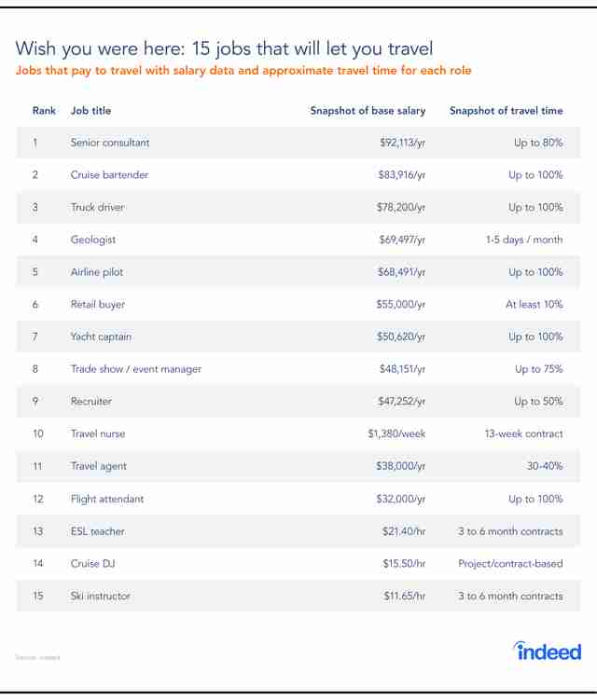Open the Geologist job link
The width and height of the screenshot is (597, 700).
point(93,240)
